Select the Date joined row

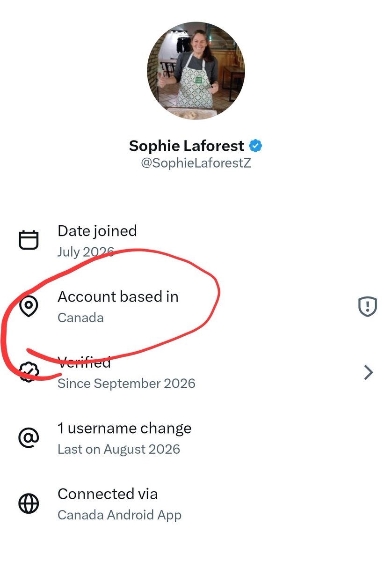196,240
